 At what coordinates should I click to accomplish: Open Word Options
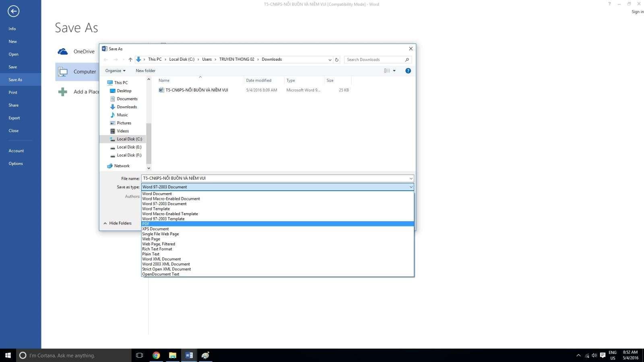tap(16, 164)
